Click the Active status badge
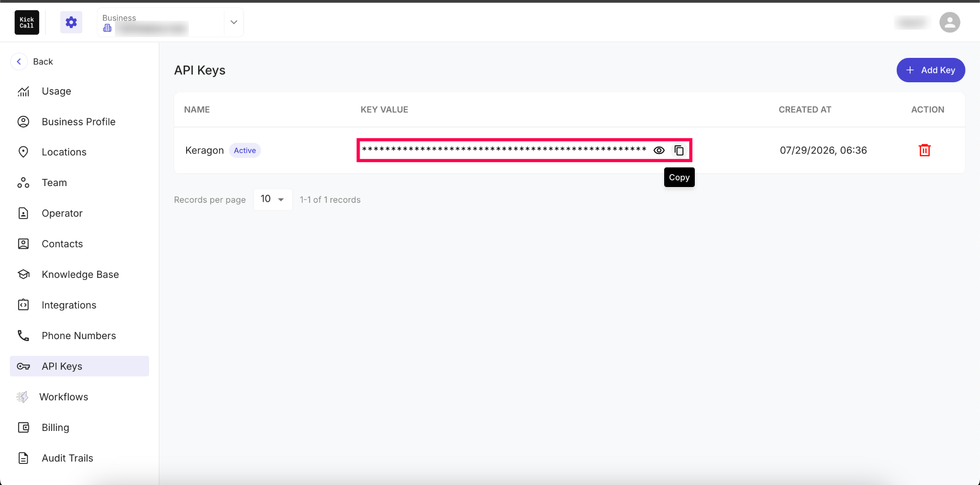 click(x=245, y=151)
